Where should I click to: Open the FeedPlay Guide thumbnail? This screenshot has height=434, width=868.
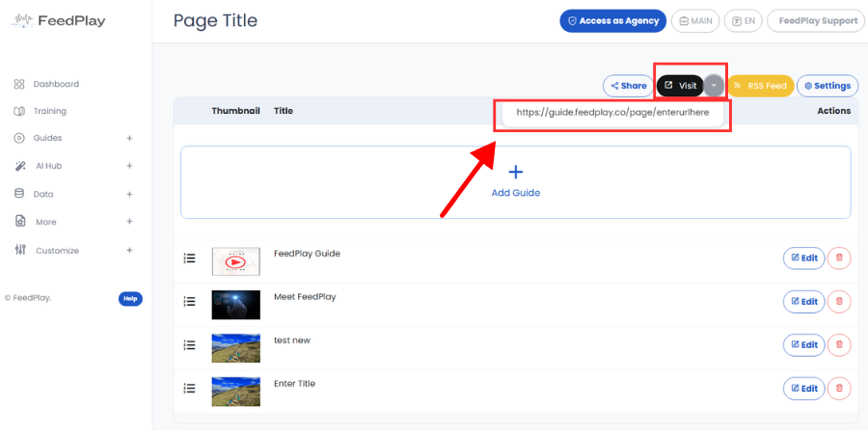[x=236, y=261]
